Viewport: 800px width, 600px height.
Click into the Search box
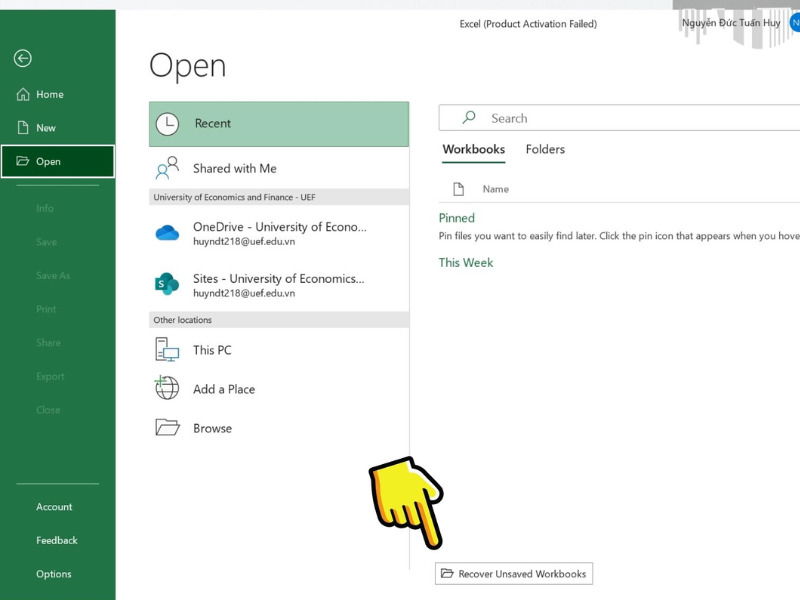pyautogui.click(x=619, y=118)
